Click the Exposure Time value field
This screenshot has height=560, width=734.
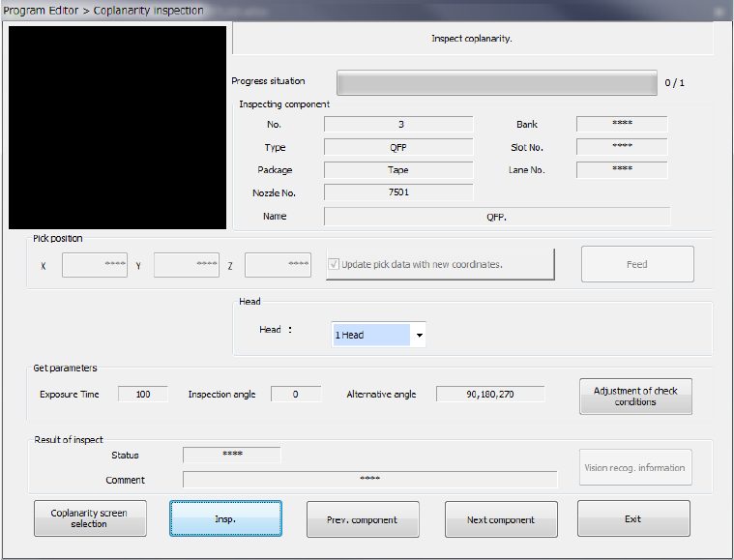tap(142, 394)
